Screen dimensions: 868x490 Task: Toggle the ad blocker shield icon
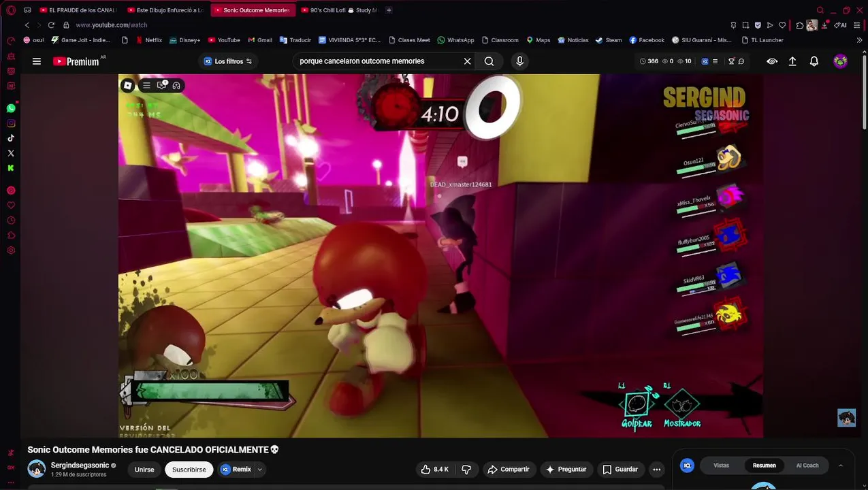pyautogui.click(x=758, y=25)
